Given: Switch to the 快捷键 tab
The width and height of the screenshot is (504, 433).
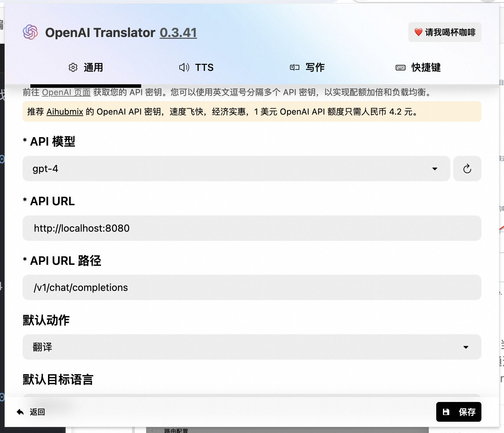Looking at the screenshot, I should (418, 67).
